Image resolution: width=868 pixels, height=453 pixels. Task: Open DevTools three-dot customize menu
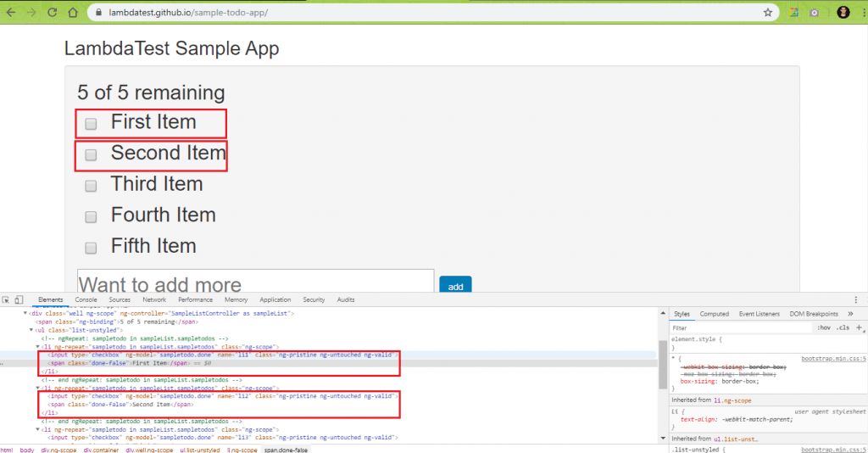(856, 299)
